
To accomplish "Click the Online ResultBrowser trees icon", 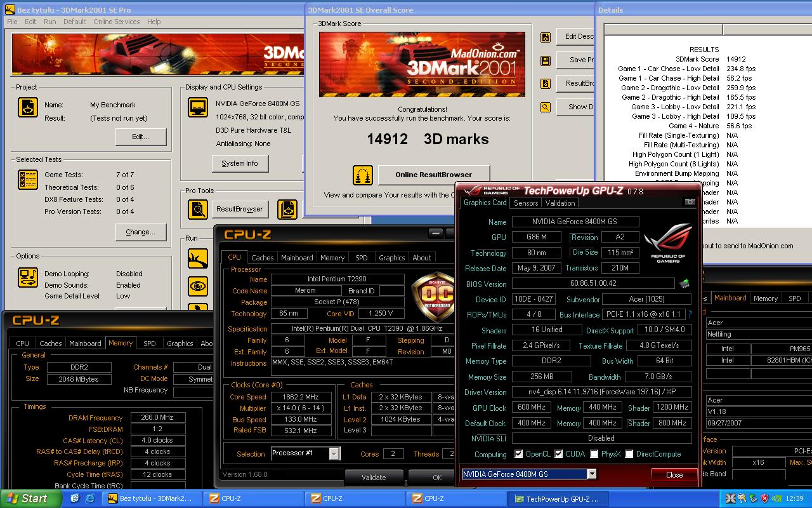I will pyautogui.click(x=363, y=175).
